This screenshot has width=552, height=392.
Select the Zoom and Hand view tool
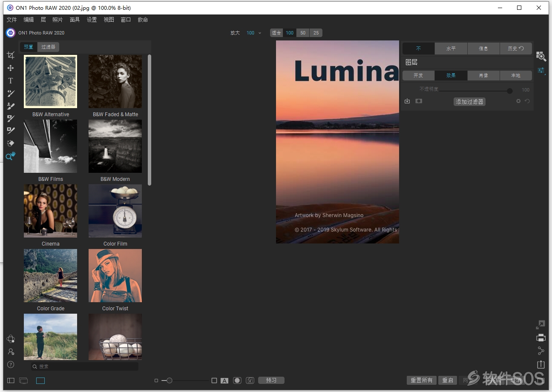click(11, 156)
